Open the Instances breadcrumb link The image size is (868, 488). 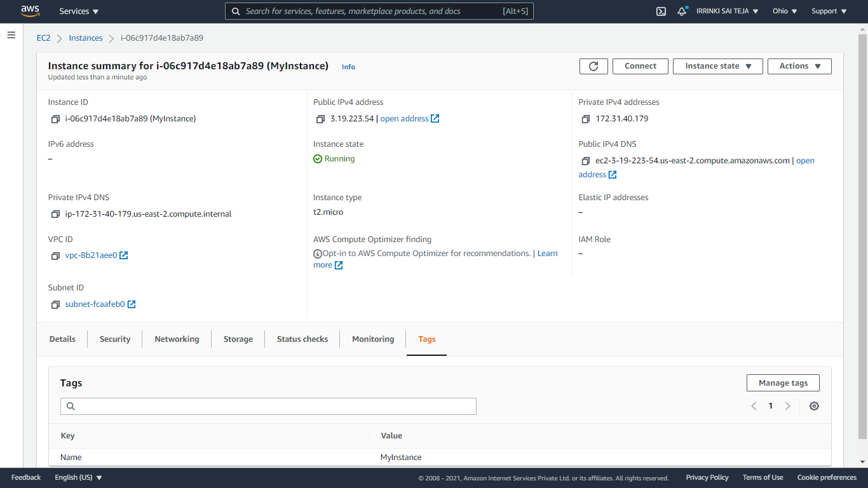[86, 38]
